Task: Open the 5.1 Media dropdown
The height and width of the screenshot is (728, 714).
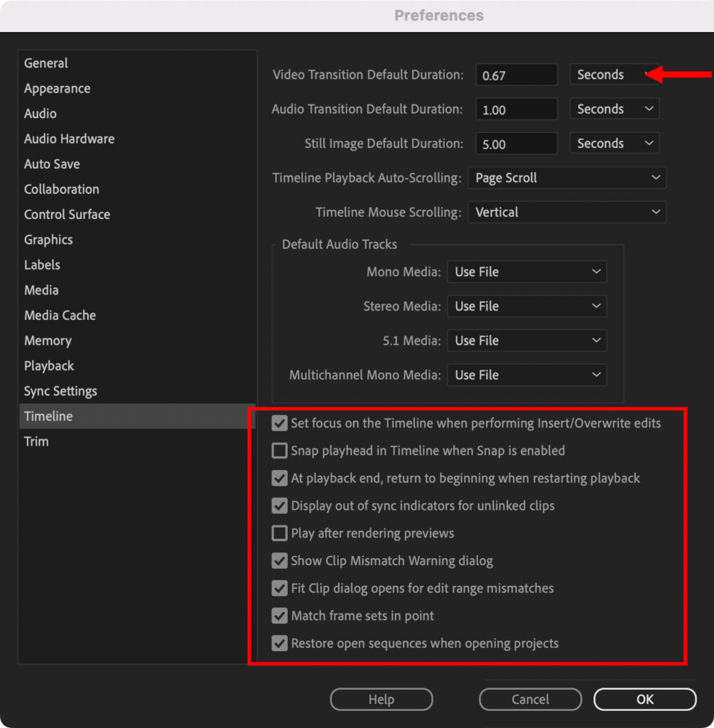Action: click(x=526, y=340)
